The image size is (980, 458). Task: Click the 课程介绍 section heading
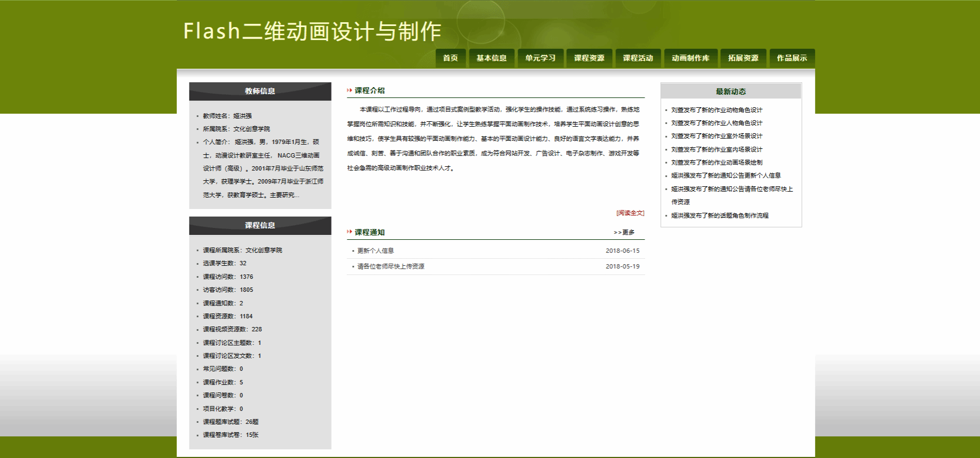(x=369, y=90)
